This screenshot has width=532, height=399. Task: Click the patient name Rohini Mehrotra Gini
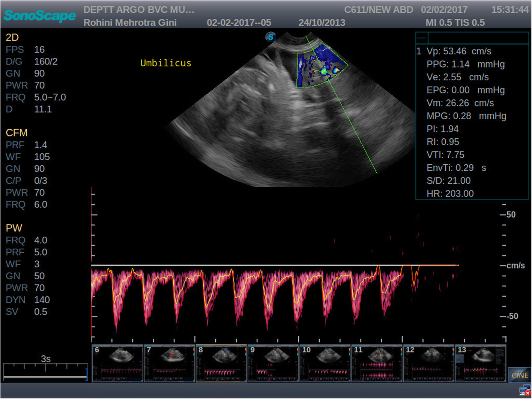pos(130,22)
